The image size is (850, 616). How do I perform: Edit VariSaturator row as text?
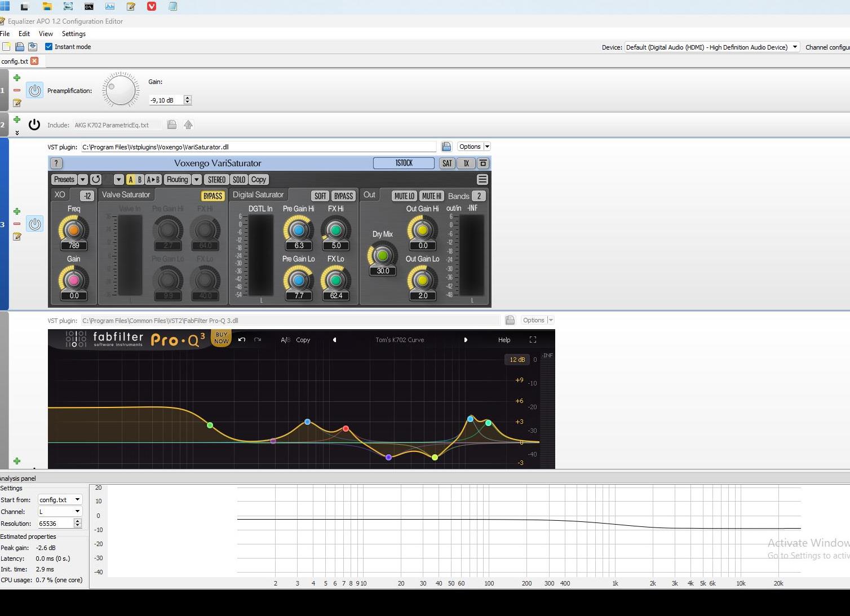click(x=17, y=237)
